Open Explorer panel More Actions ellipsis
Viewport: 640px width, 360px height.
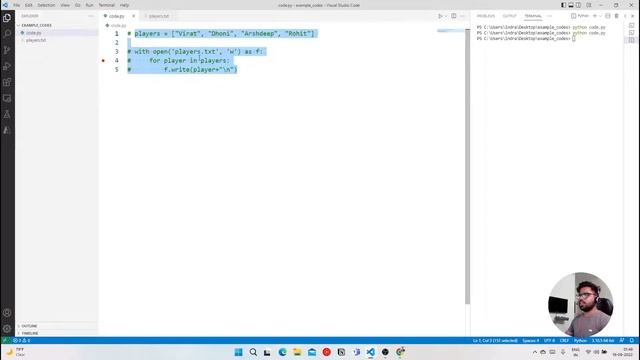(91, 16)
